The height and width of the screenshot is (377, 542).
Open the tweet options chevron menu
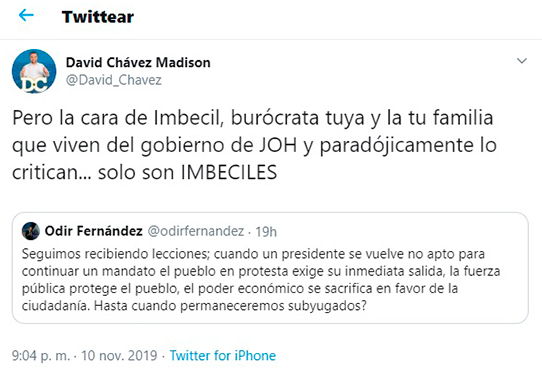pyautogui.click(x=521, y=61)
